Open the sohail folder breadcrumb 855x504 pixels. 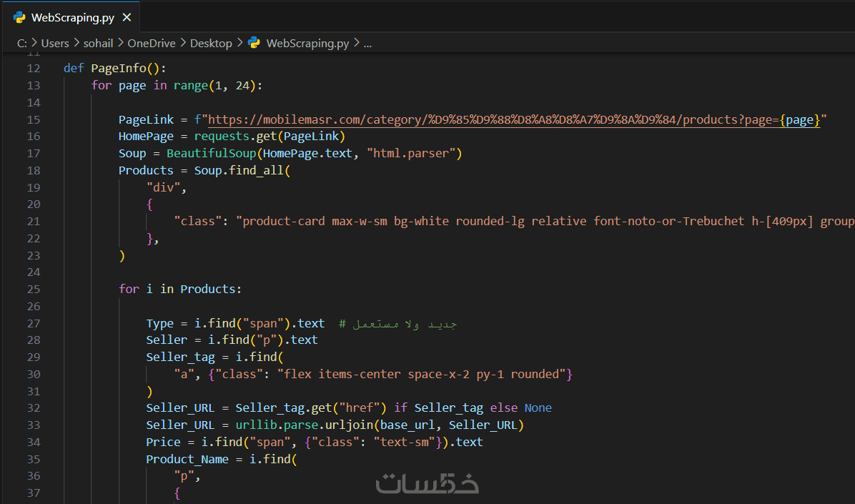[99, 43]
